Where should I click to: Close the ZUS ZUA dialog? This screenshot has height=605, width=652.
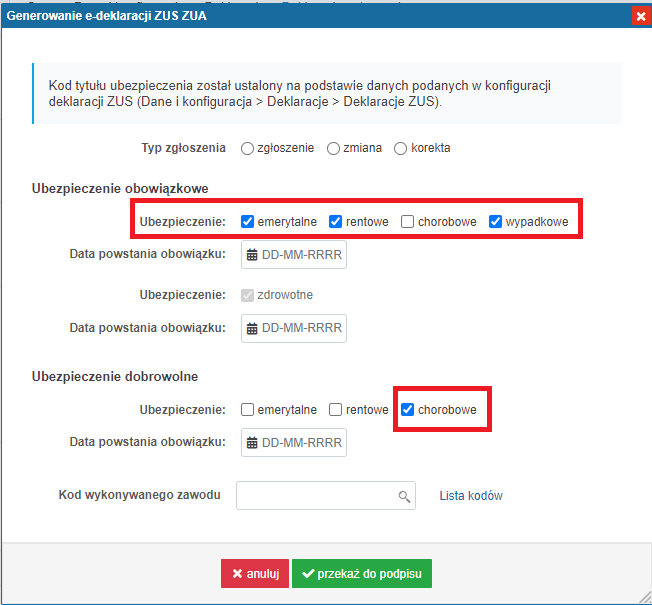(x=641, y=17)
